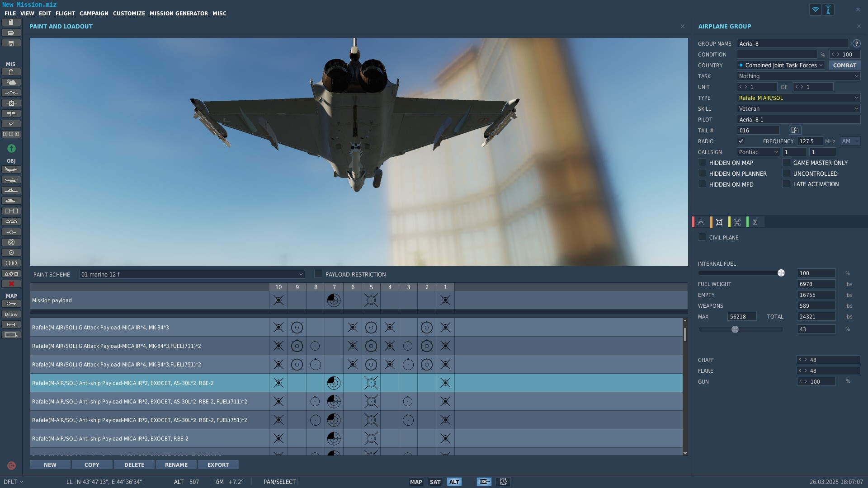This screenshot has width=868, height=488.
Task: Toggle the Hidden on Map checkbox
Action: pyautogui.click(x=702, y=163)
